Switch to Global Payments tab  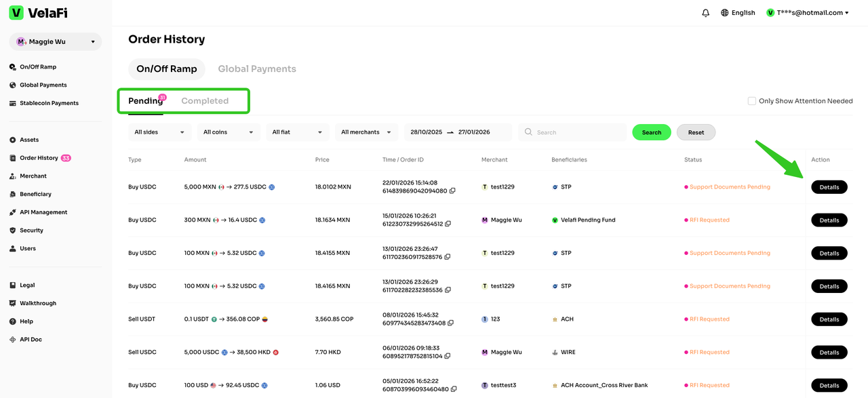257,68
